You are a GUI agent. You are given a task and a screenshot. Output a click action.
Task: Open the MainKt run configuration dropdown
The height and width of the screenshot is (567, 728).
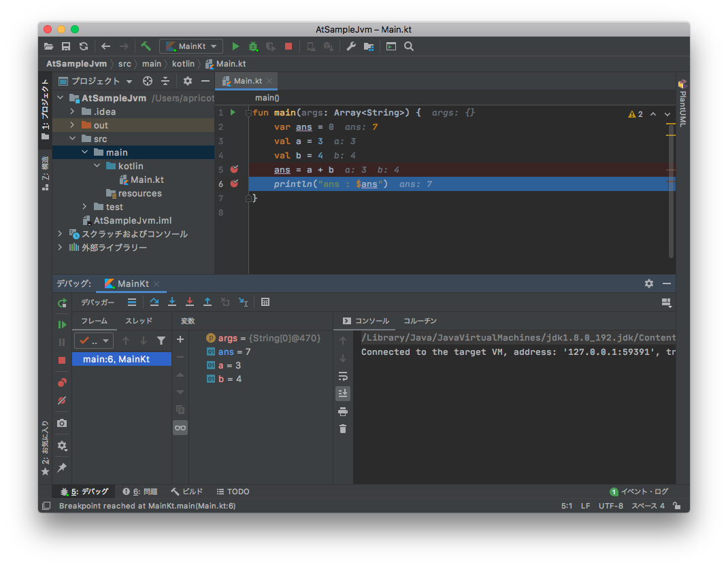[x=191, y=46]
